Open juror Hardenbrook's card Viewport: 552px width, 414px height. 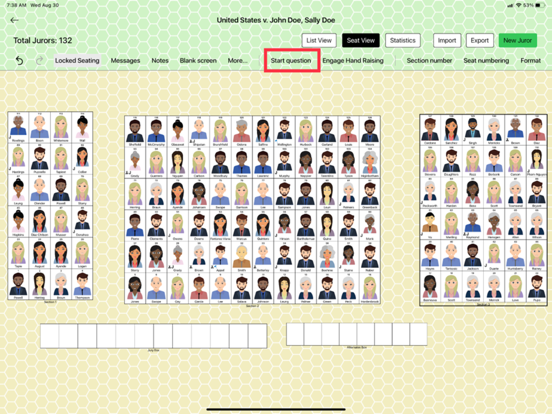pos(370,288)
